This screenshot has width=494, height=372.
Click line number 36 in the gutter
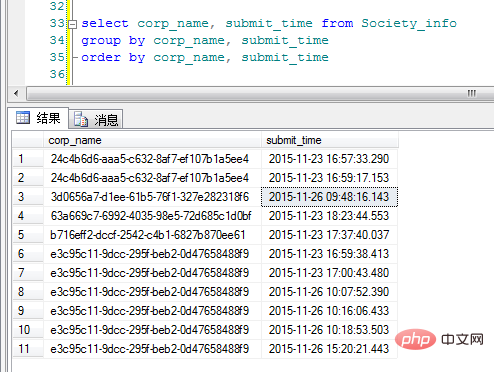57,74
